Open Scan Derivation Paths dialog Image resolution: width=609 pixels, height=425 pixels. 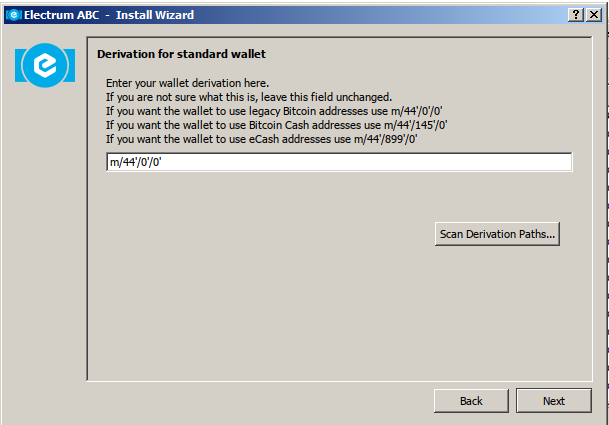pos(497,234)
